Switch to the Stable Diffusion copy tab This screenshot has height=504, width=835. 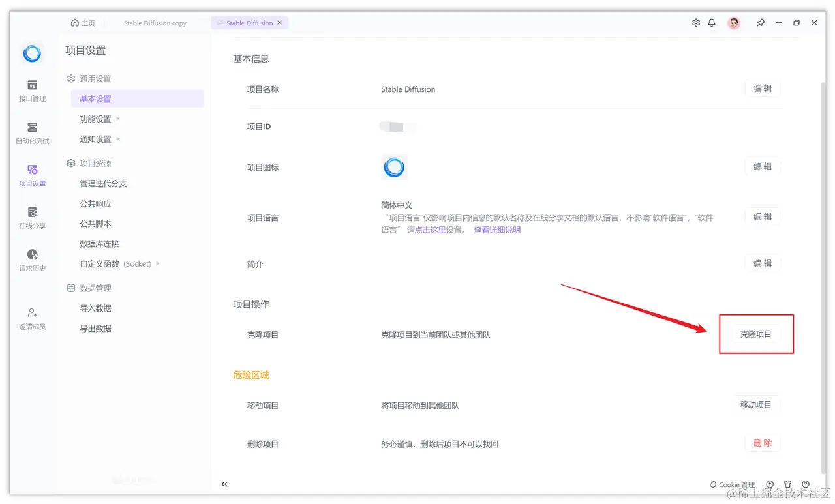[155, 22]
